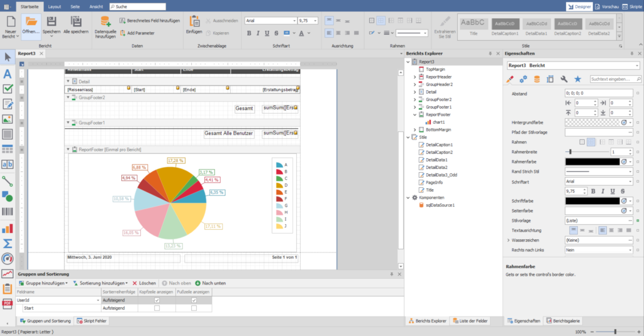Switch to the Layout ribbon tab
This screenshot has height=336, width=644.
pyautogui.click(x=55, y=6)
